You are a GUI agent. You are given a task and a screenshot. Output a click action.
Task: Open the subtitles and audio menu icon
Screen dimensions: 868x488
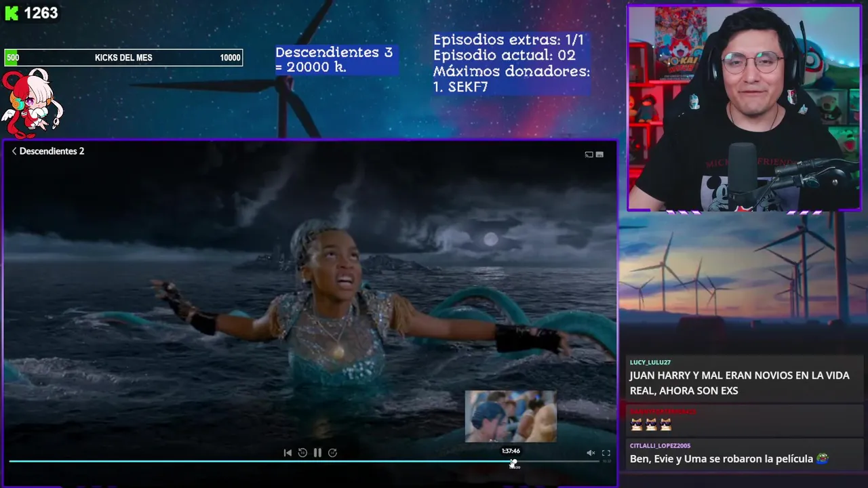point(599,155)
